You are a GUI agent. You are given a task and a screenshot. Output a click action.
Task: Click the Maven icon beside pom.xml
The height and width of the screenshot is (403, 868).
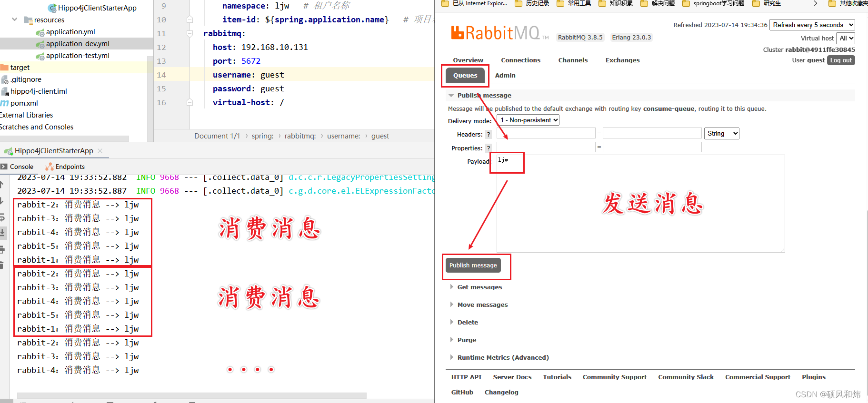point(4,103)
